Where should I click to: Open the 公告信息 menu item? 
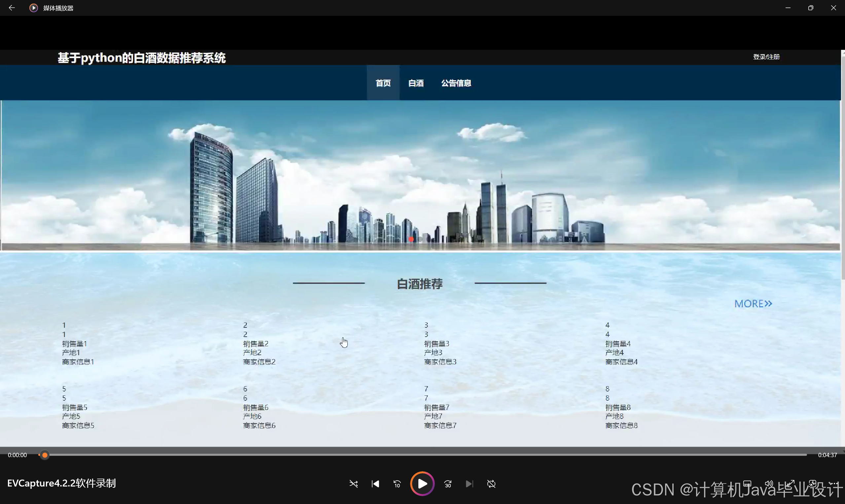coord(456,83)
